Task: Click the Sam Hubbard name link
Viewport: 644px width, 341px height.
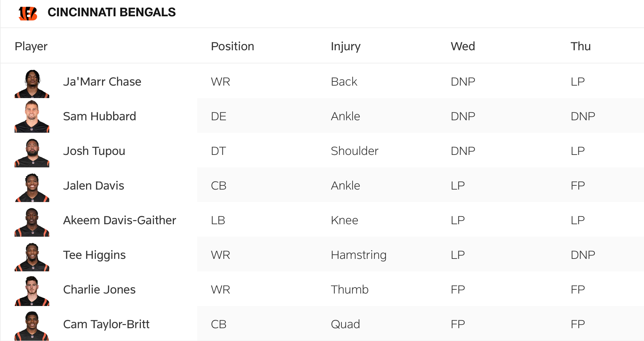Action: click(100, 116)
